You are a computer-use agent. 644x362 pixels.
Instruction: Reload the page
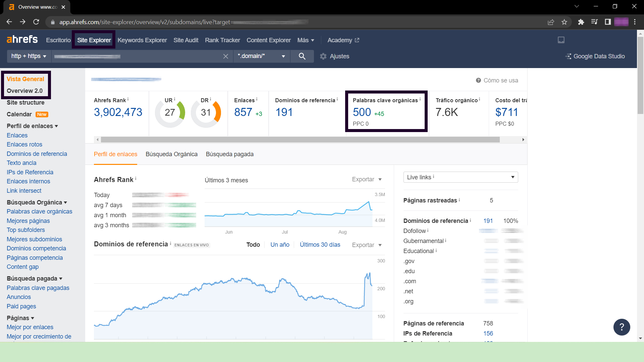click(36, 22)
